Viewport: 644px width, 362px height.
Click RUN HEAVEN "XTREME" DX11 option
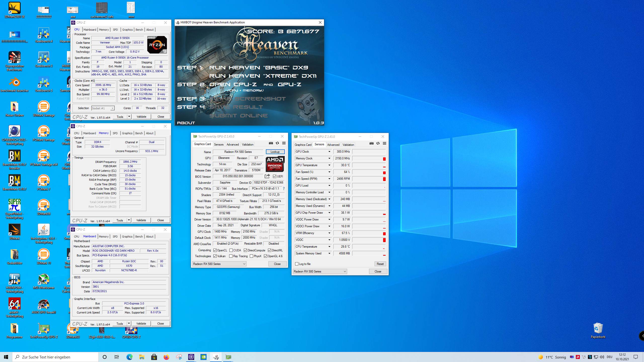(263, 76)
